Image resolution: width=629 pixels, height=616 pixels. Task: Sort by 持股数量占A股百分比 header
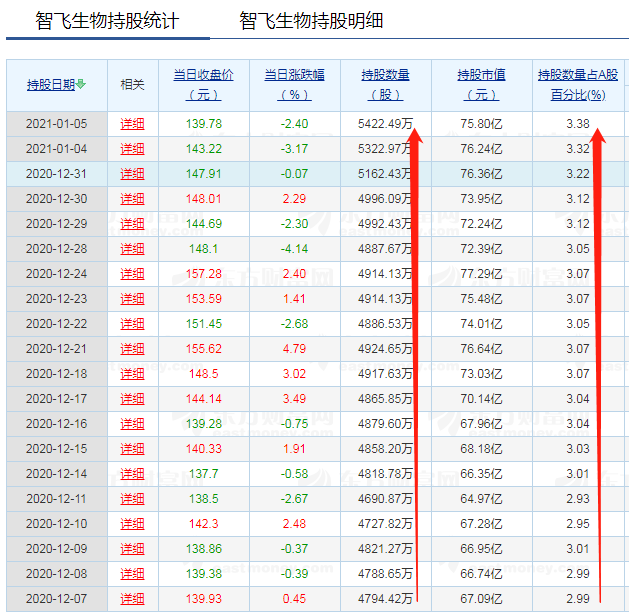578,85
